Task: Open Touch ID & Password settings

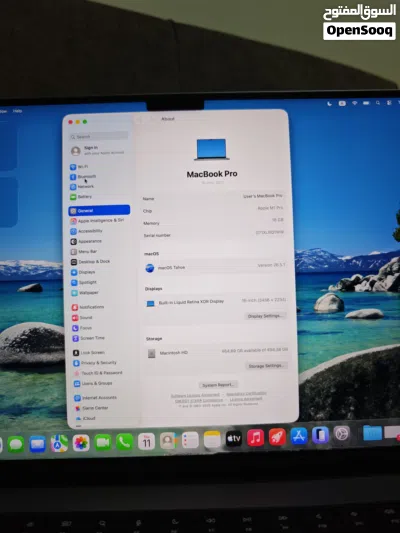Action: (x=98, y=373)
